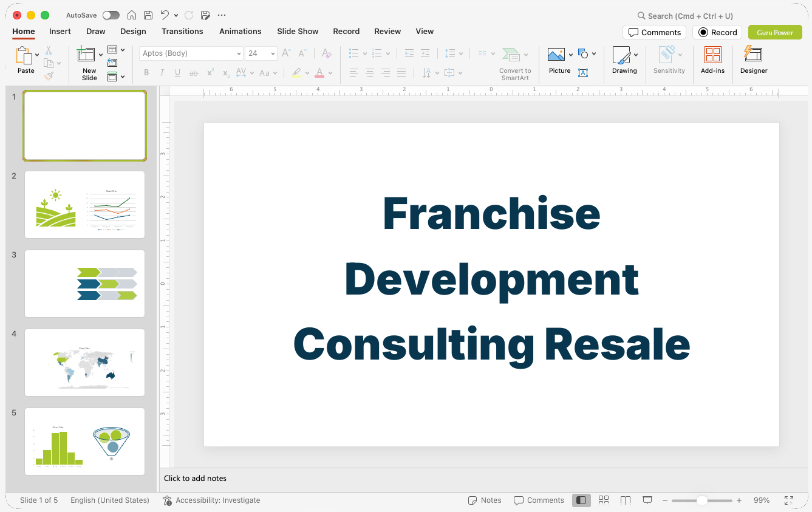Image resolution: width=812 pixels, height=512 pixels.
Task: Toggle the AutoSave switch
Action: [x=111, y=15]
